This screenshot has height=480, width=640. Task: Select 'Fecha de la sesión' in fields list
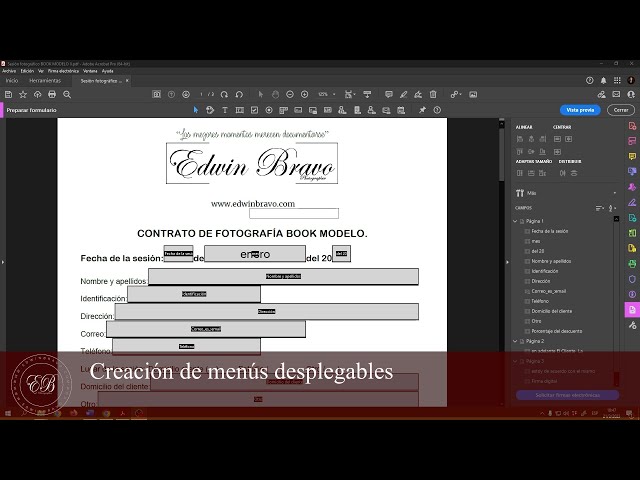coord(549,231)
